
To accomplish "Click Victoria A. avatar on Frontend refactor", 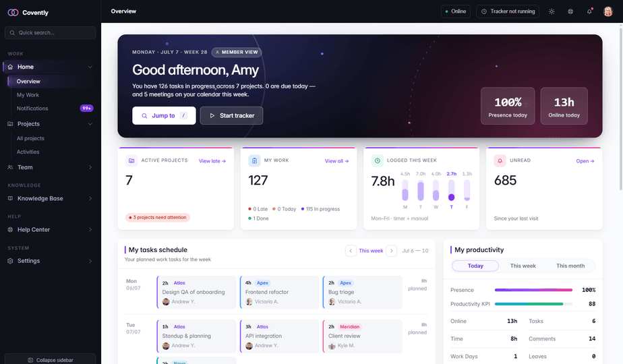I will [x=249, y=301].
